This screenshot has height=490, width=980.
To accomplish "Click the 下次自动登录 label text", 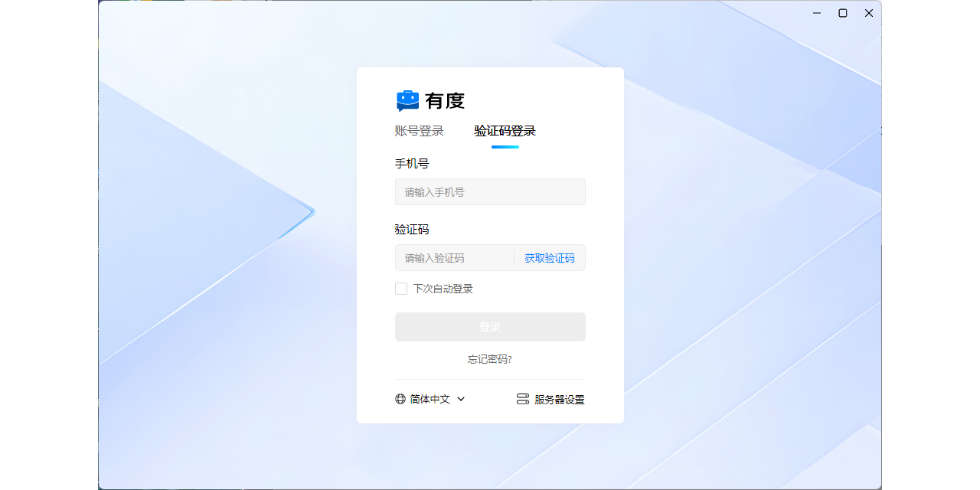I will 443,289.
